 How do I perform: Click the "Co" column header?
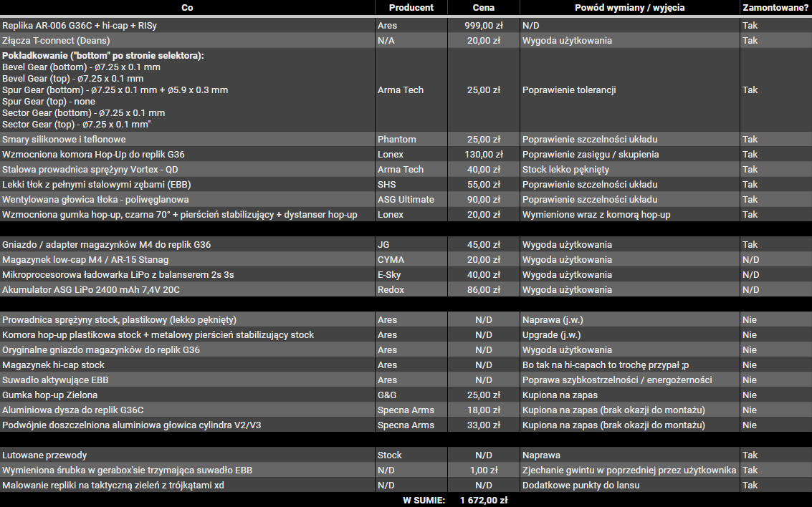coord(187,8)
